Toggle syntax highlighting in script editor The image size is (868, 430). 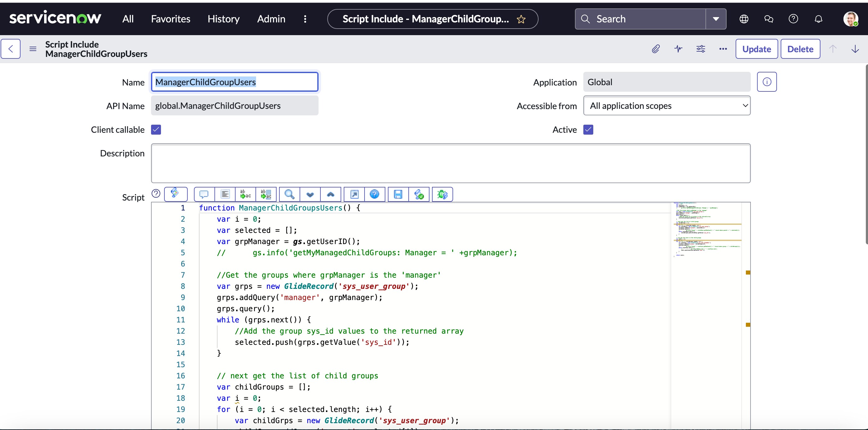[x=176, y=194]
